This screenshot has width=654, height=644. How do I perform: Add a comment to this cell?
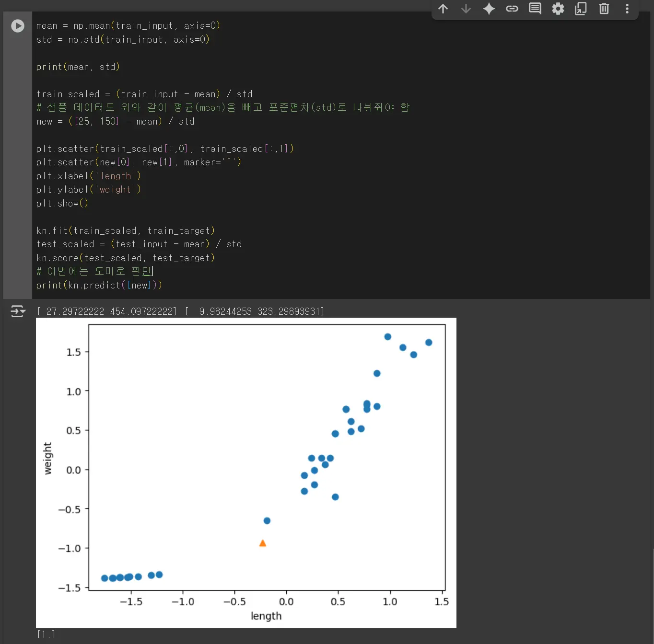click(x=535, y=9)
